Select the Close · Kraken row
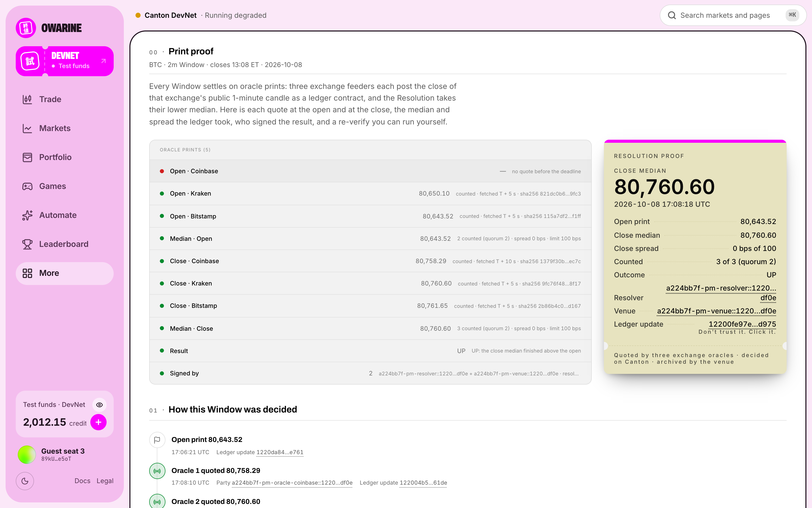The image size is (812, 508). (x=370, y=283)
